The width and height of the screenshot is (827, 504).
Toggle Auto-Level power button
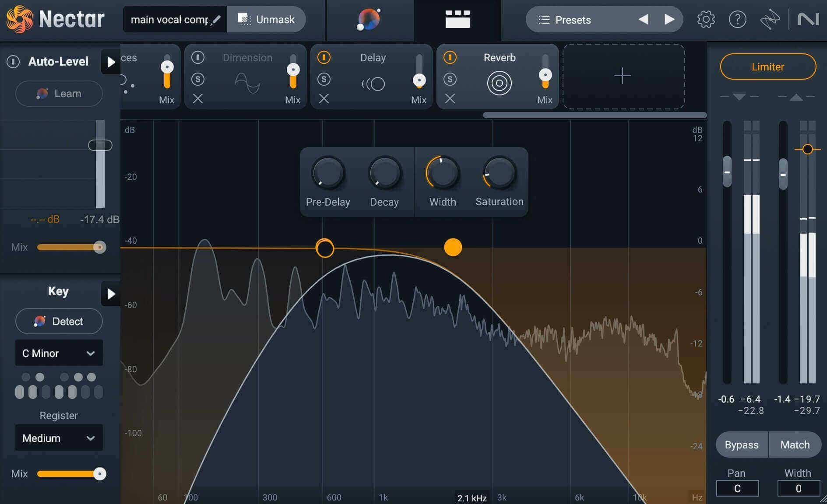click(13, 62)
